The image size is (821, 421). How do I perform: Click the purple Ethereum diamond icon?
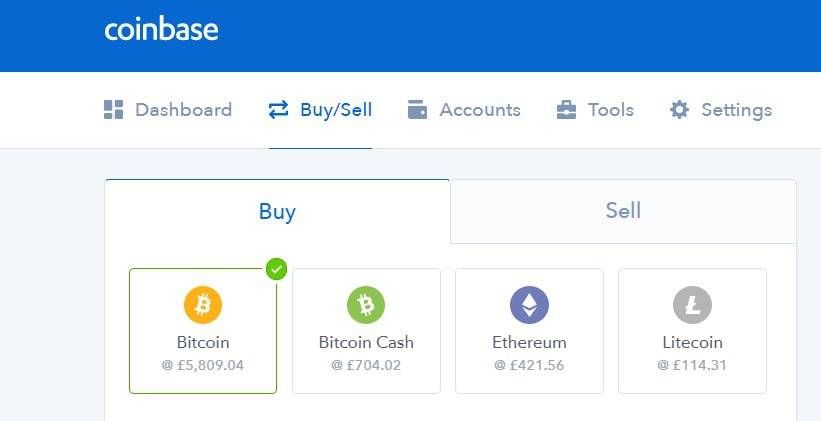point(529,305)
